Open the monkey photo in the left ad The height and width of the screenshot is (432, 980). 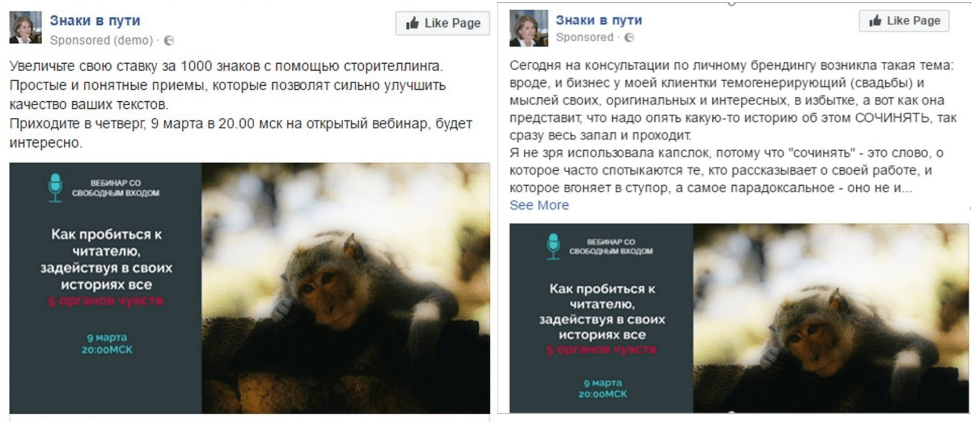pyautogui.click(x=346, y=288)
